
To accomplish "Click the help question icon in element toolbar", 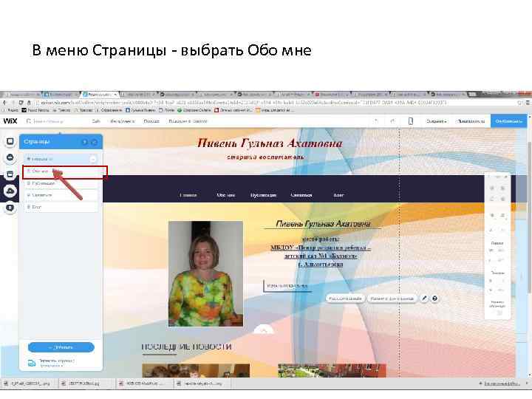I will (x=434, y=299).
